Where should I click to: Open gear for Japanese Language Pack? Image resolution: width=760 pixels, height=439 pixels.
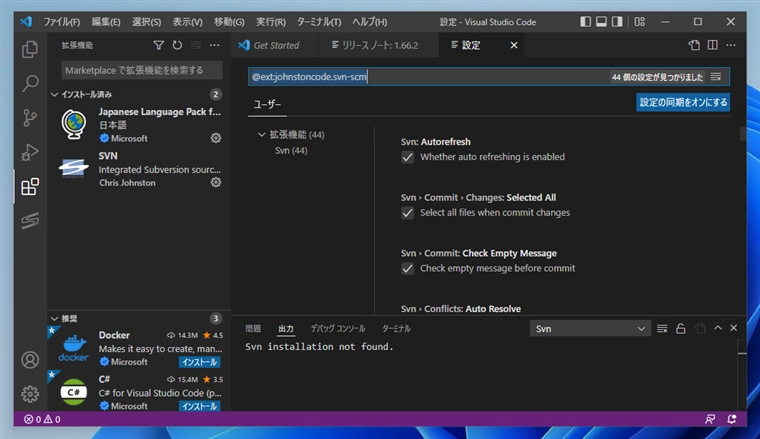click(216, 138)
